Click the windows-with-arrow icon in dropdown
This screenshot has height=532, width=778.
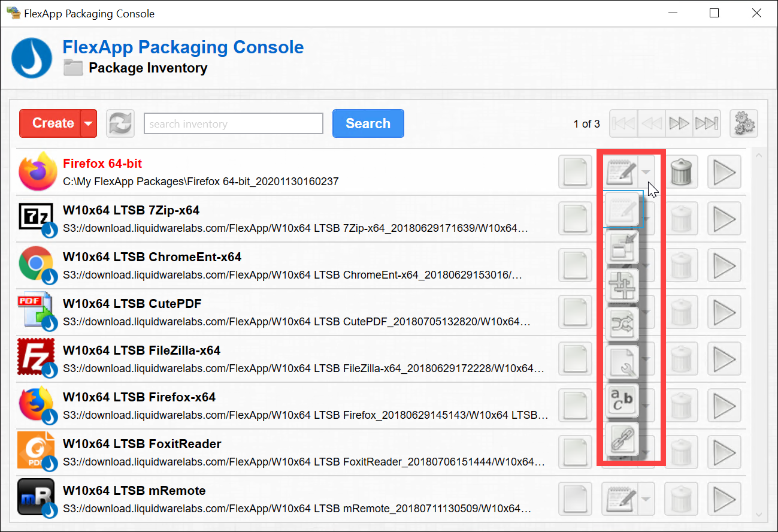coord(622,247)
